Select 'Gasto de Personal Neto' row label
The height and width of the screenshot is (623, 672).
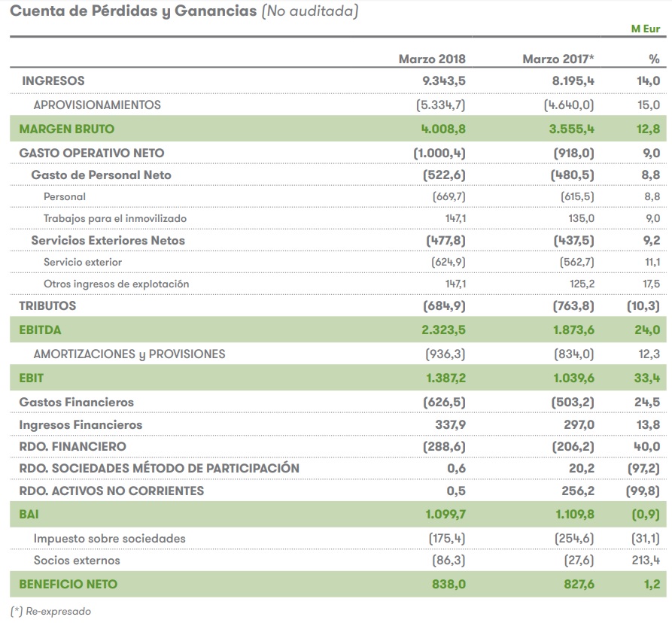(101, 175)
